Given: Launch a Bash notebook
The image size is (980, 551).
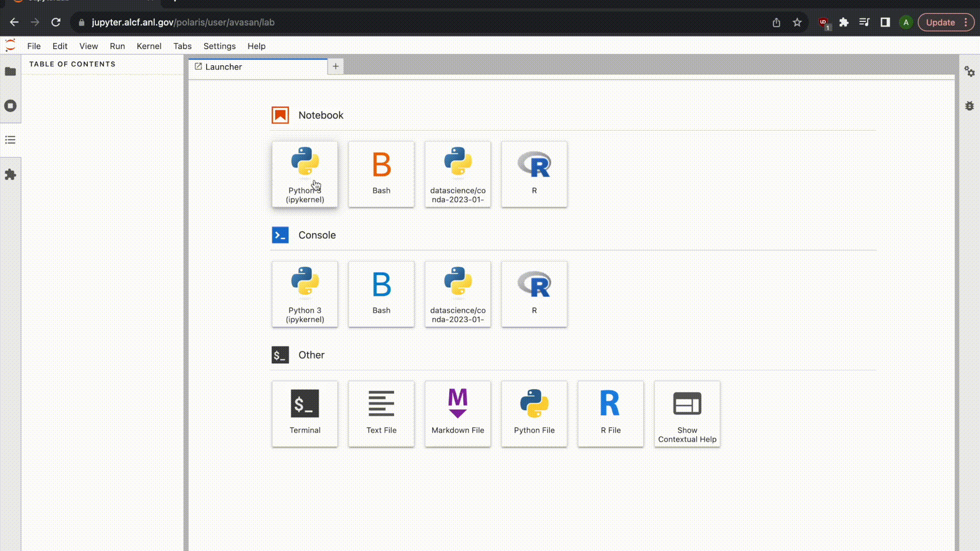Looking at the screenshot, I should pyautogui.click(x=381, y=174).
